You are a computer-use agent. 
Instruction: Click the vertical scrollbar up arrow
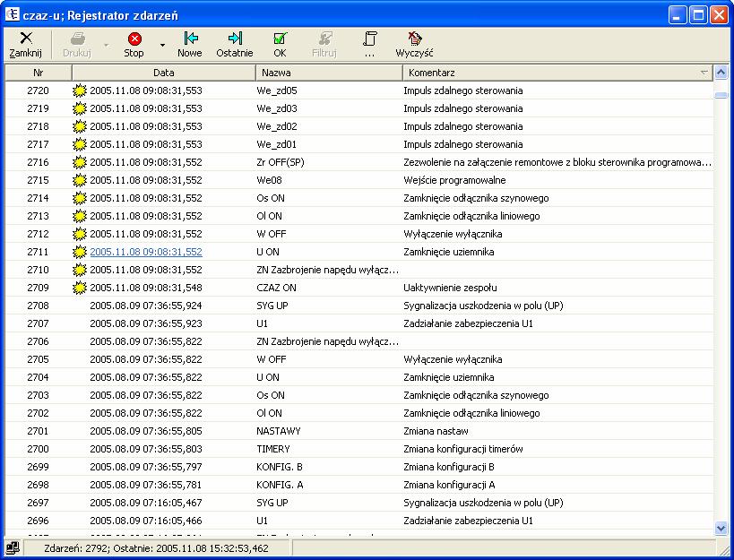coord(721,73)
